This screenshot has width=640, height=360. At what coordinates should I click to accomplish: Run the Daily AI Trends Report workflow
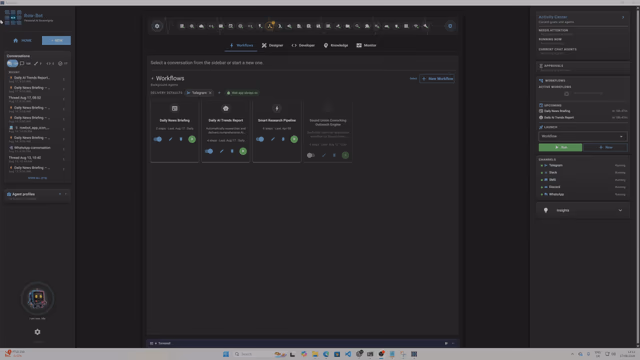[243, 151]
